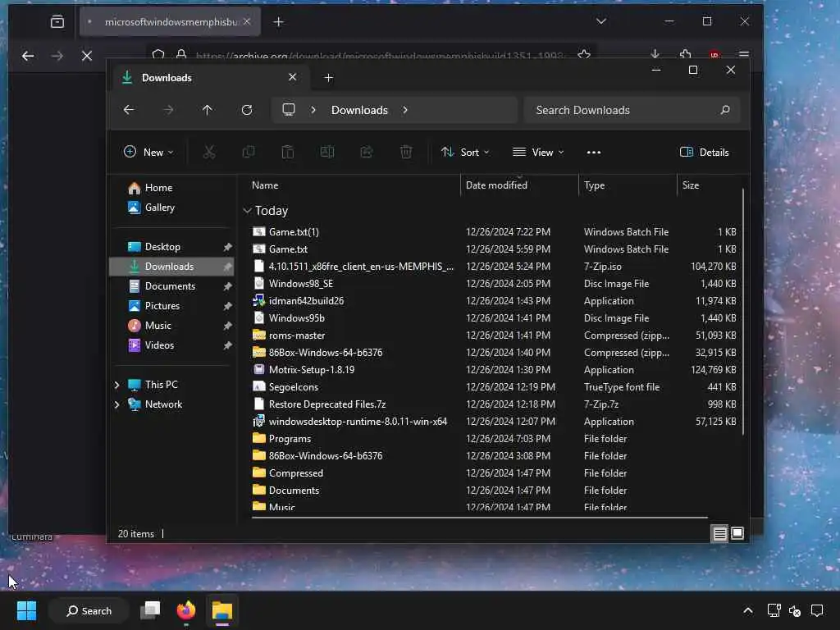Switch to details list view icon in status bar
Screen dimensions: 840x630
tap(719, 533)
